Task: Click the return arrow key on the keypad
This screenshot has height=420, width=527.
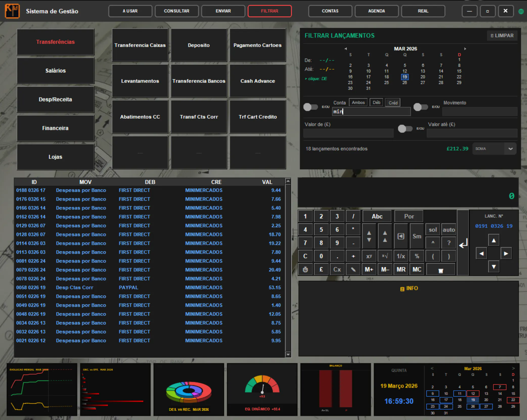Action: (x=463, y=243)
